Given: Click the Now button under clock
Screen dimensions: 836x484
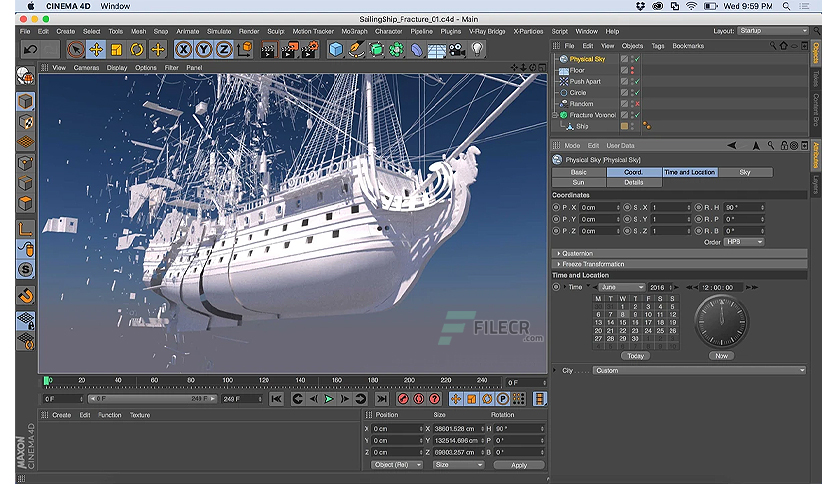Looking at the screenshot, I should click(721, 356).
